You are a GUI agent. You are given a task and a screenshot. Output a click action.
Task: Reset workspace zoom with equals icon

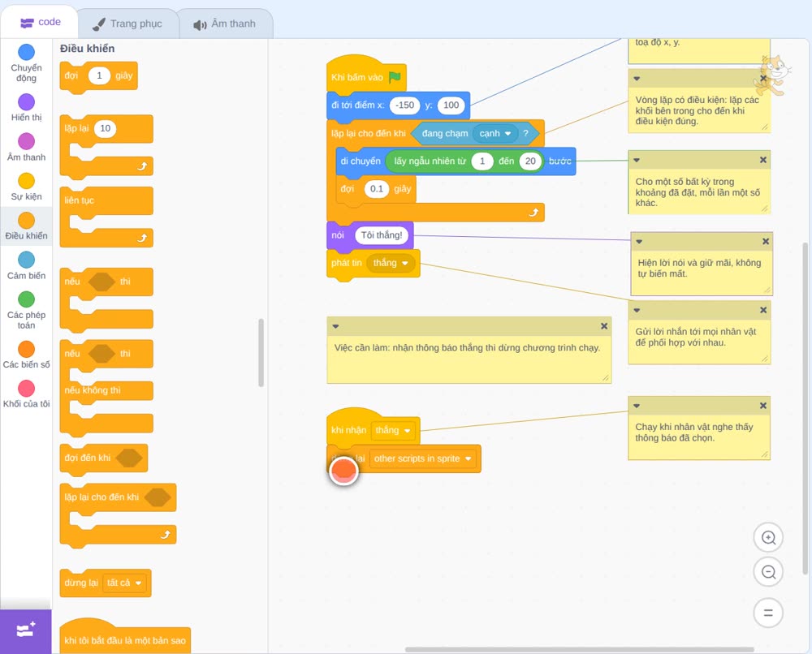pyautogui.click(x=768, y=613)
